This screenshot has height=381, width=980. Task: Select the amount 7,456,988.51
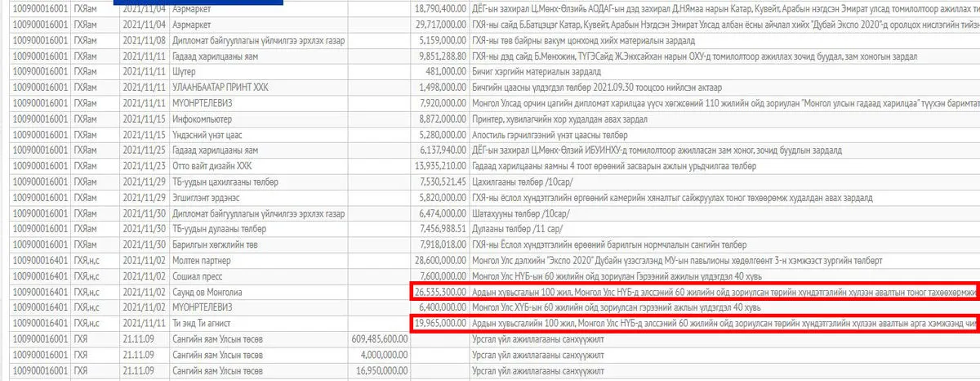(443, 229)
